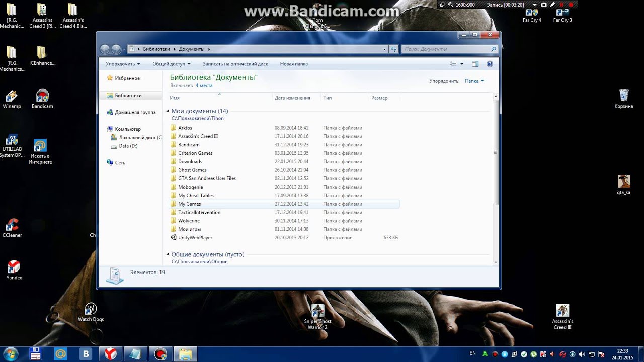
Task: Click the EN language indicator in tray
Action: click(472, 353)
